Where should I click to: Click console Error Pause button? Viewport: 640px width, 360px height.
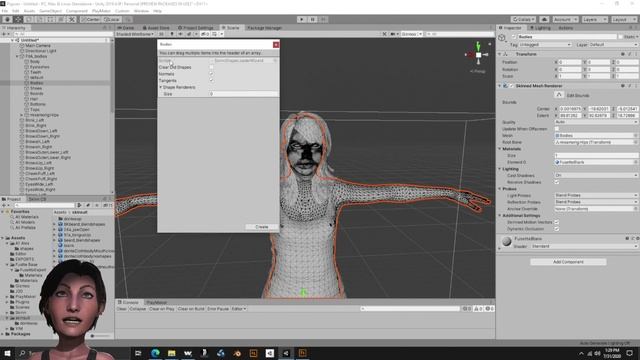(x=218, y=309)
